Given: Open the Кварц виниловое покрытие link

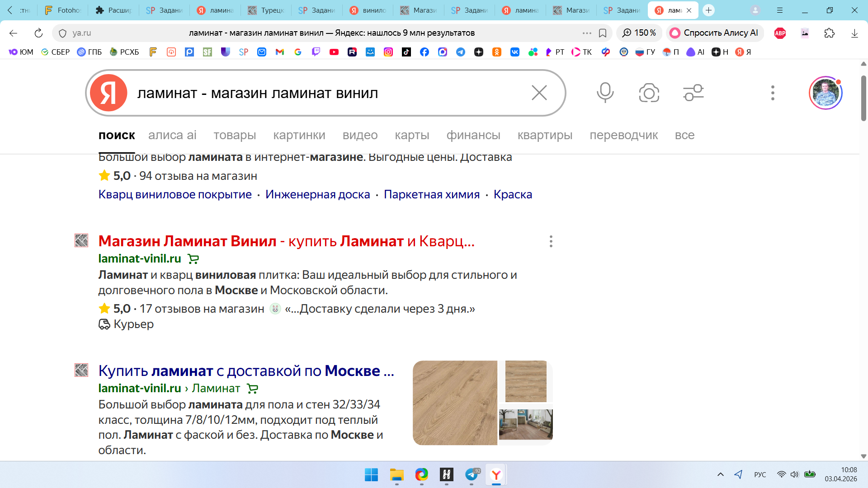Looking at the screenshot, I should click(175, 194).
